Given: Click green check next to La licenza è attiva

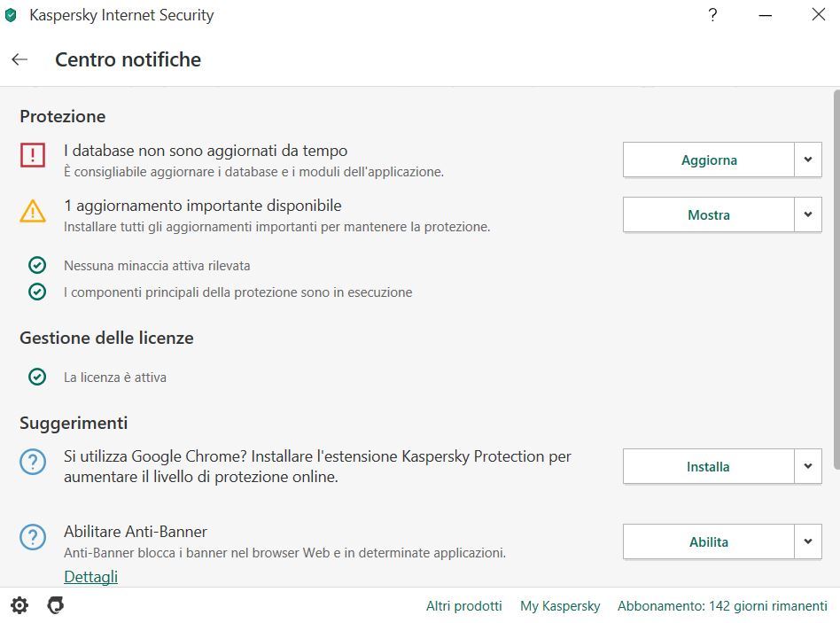Looking at the screenshot, I should coord(37,377).
